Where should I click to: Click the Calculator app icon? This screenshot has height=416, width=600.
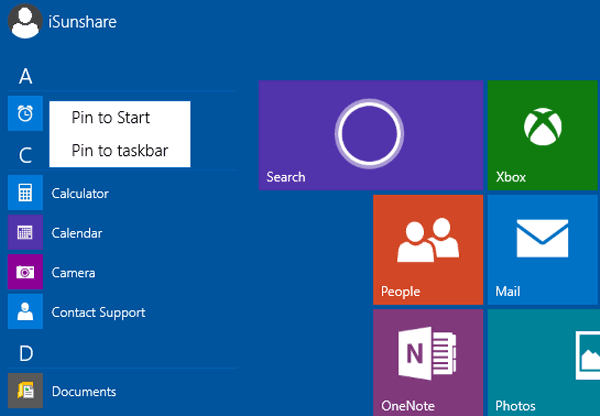tap(25, 193)
